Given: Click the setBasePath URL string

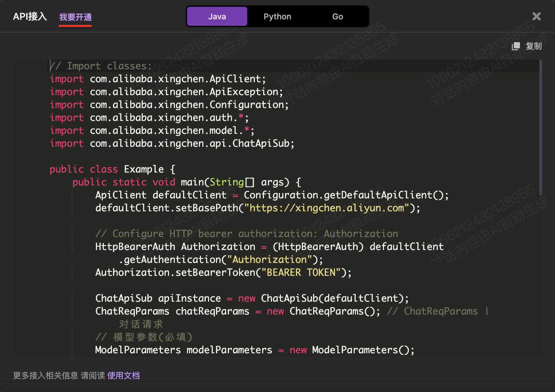Looking at the screenshot, I should (327, 208).
